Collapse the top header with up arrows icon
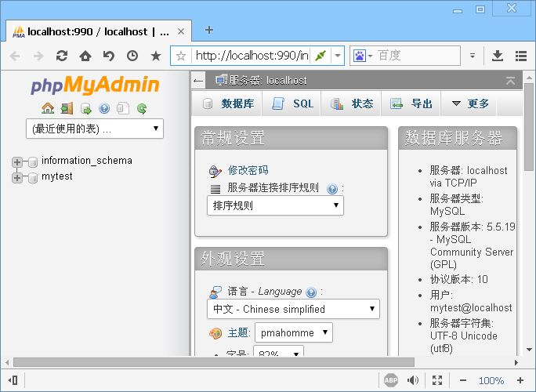This screenshot has height=392, width=536. (x=510, y=81)
